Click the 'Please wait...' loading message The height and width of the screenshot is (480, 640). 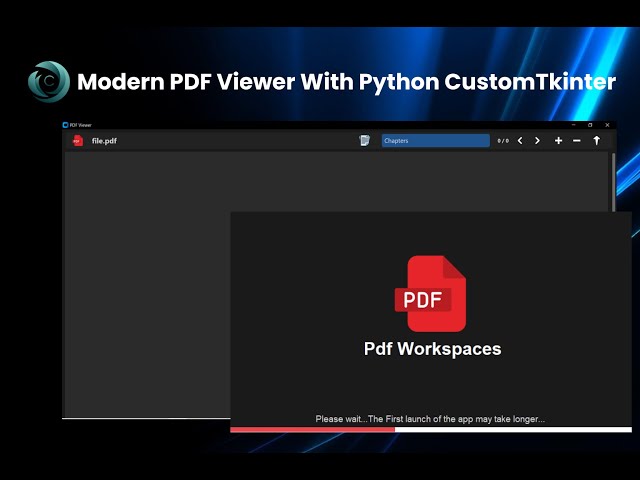[430, 419]
